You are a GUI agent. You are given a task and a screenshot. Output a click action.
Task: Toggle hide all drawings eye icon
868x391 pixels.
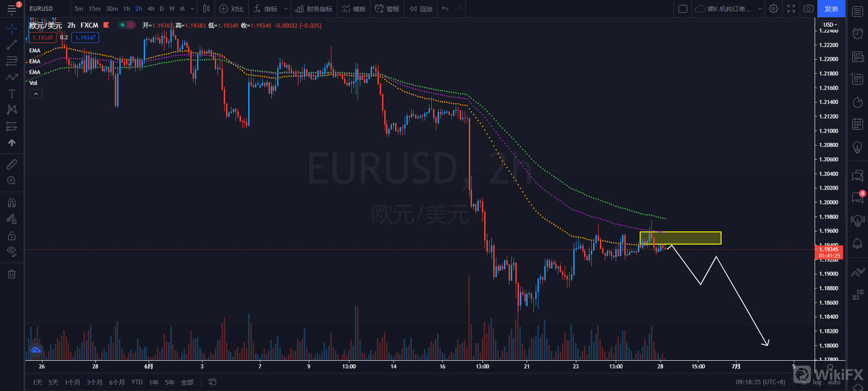point(12,251)
